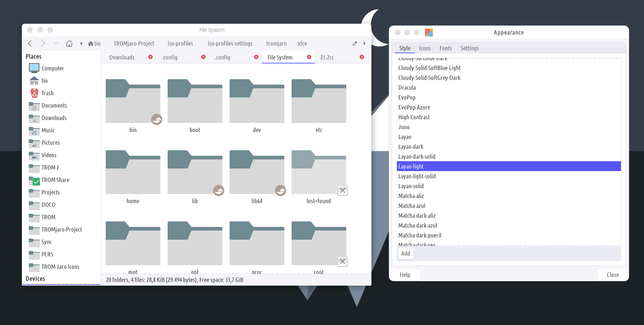Click the Add button in Appearance
Image resolution: width=644 pixels, height=325 pixels.
(x=405, y=254)
